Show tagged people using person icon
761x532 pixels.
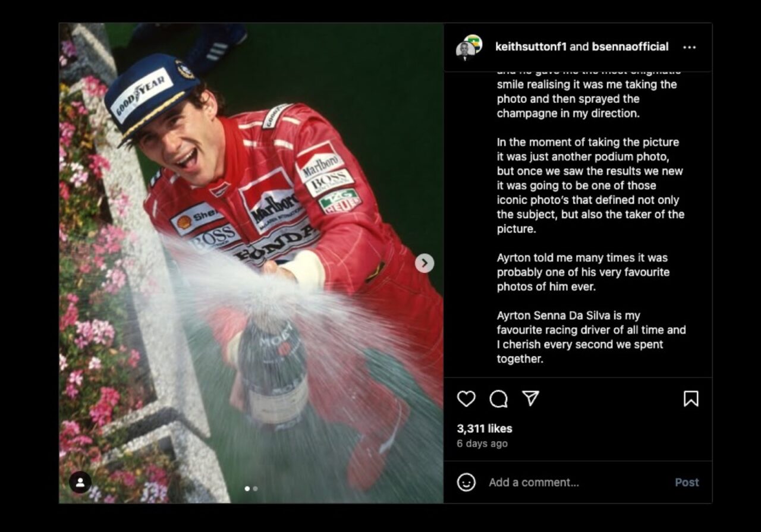(80, 481)
